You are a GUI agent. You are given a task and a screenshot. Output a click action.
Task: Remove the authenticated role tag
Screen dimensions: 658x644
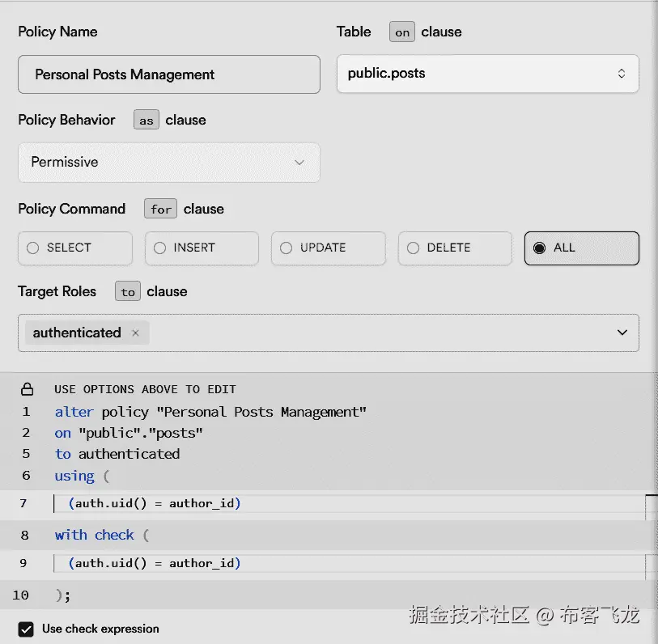[x=135, y=333]
